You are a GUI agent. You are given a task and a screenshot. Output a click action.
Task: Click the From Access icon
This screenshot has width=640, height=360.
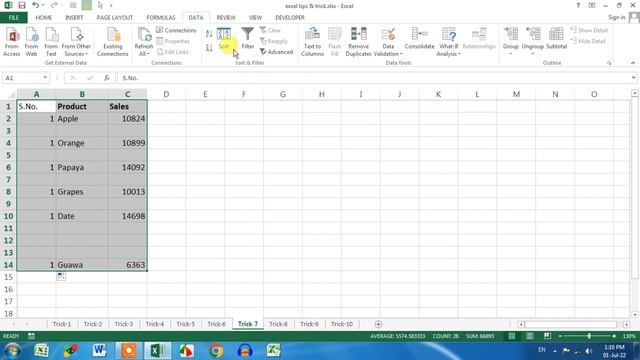(11, 42)
